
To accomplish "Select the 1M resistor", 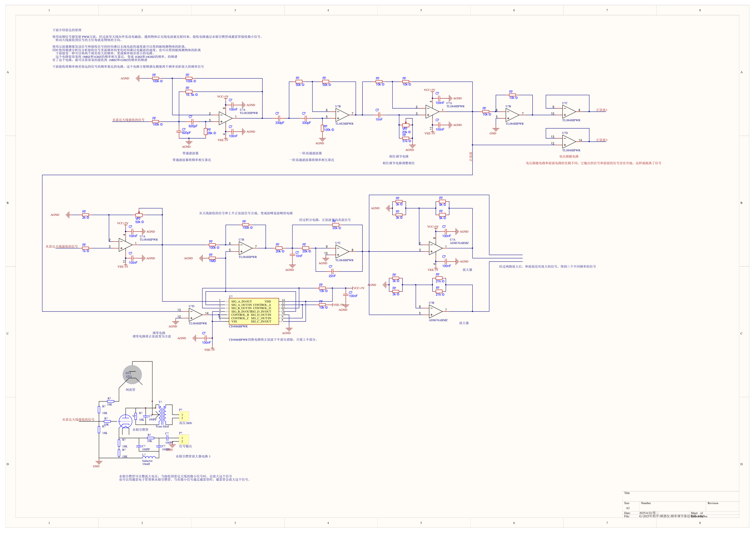I will coord(212,258).
